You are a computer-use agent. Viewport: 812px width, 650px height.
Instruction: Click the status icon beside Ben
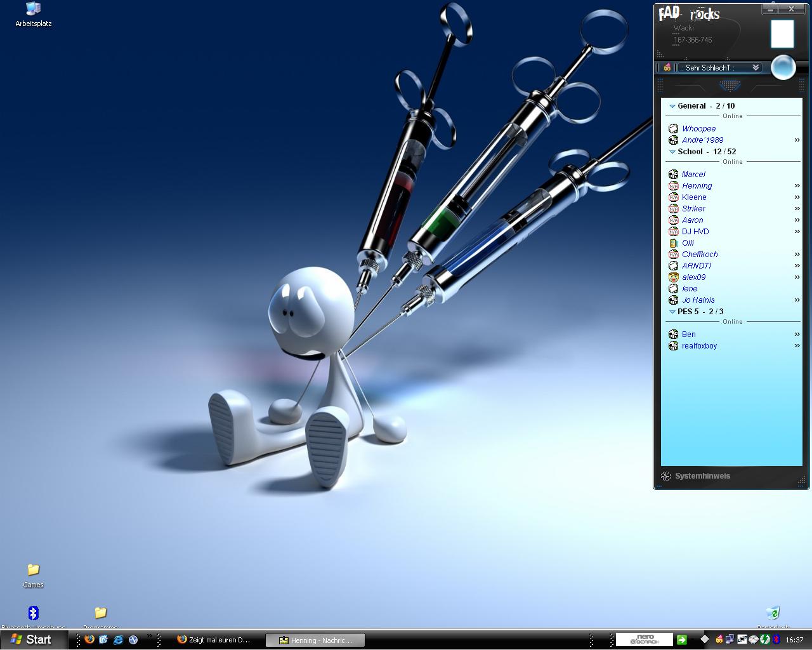click(673, 335)
